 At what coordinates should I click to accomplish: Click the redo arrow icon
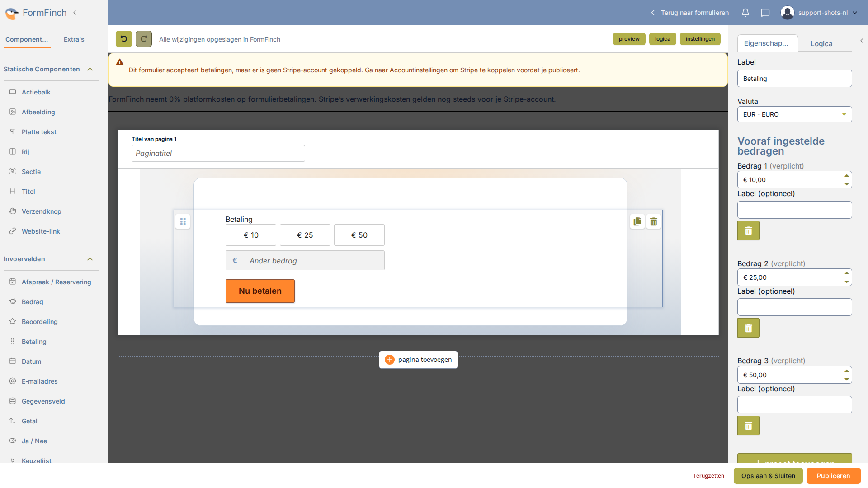tap(144, 39)
